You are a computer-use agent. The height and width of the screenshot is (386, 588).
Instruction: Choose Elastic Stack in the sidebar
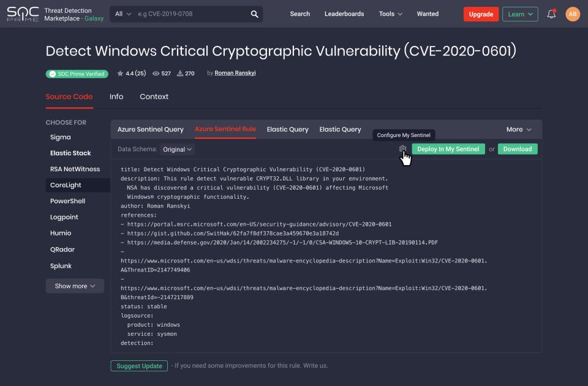70,153
